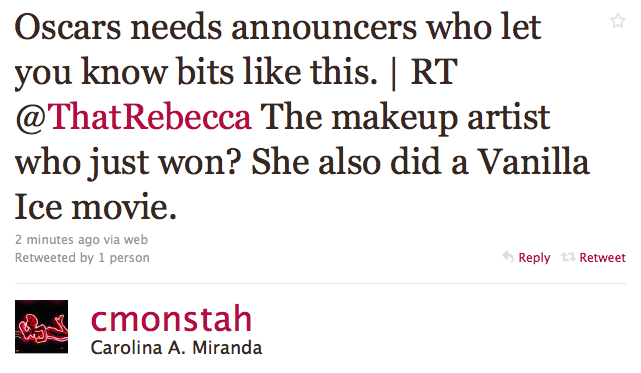
Task: Click the horizontal divider above the author
Action: coord(320,283)
